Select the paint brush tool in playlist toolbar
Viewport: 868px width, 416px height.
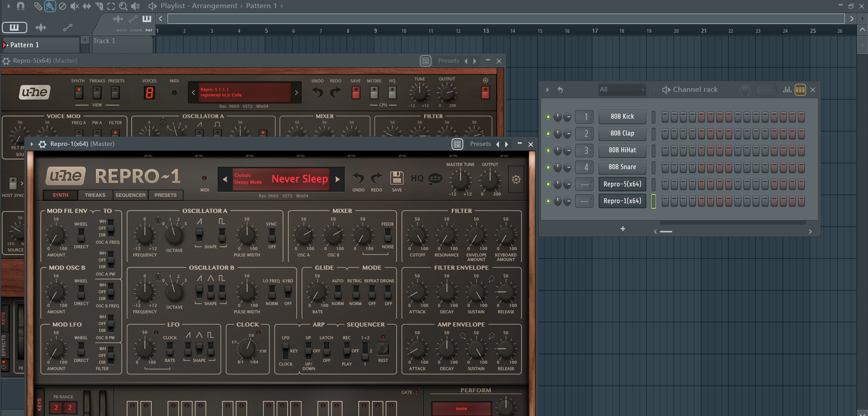[x=50, y=6]
